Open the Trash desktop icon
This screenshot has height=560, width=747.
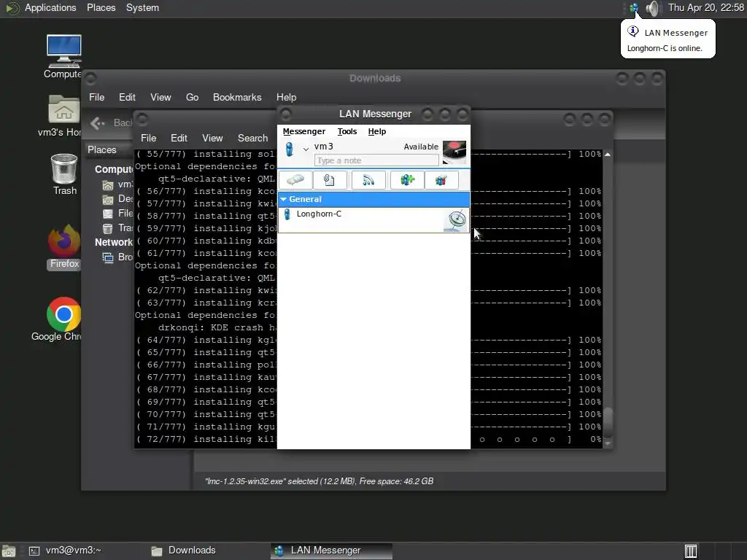pos(64,175)
